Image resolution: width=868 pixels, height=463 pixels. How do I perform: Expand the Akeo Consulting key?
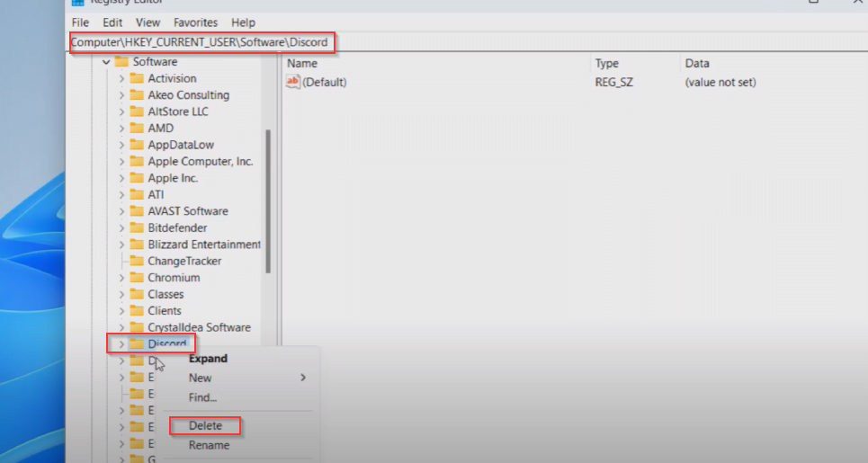[121, 95]
